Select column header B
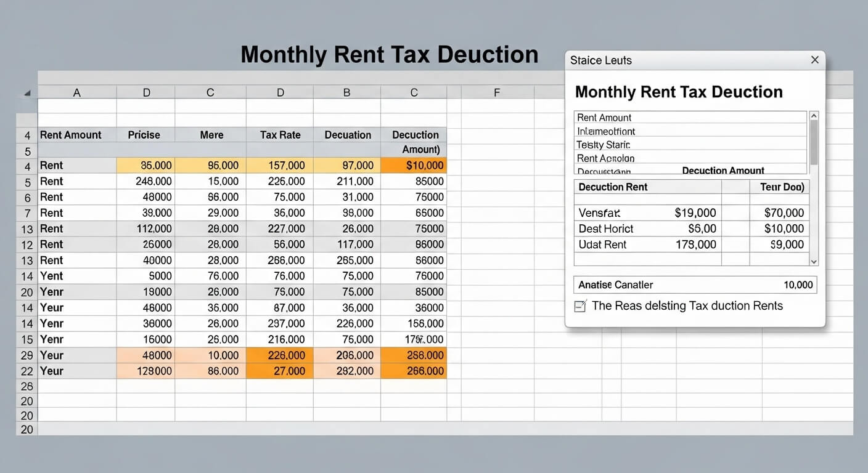The image size is (868, 473). tap(346, 92)
